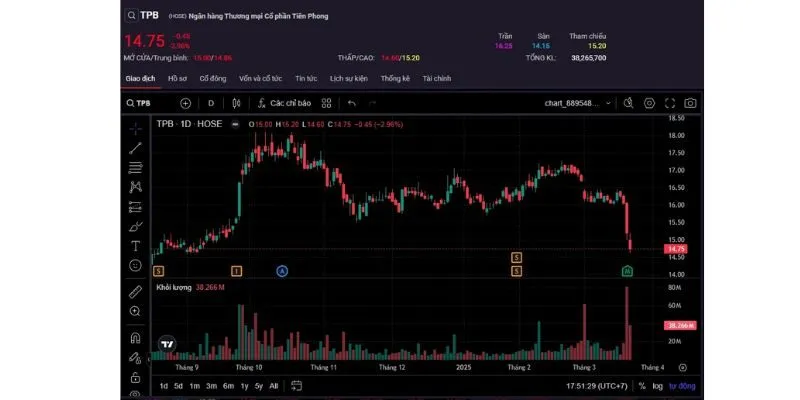Toggle lock all drawing tools
This screenshot has height=400, width=800.
[135, 378]
